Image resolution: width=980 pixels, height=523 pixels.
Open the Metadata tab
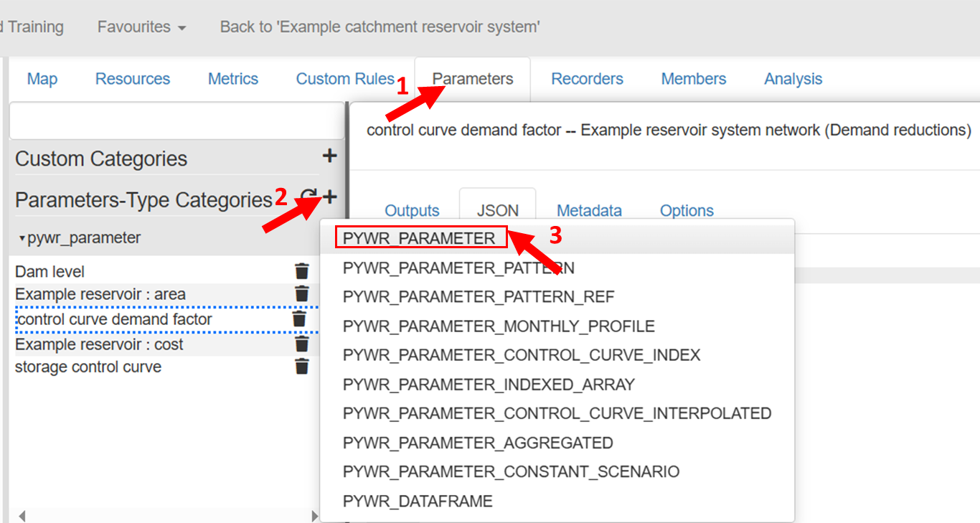589,211
